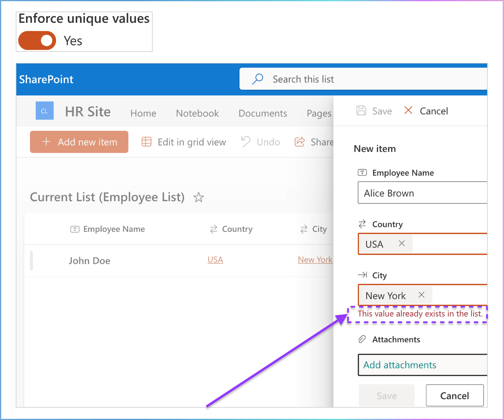The height and width of the screenshot is (420, 504).
Task: Click the Employee Name field label in form
Action: pyautogui.click(x=403, y=173)
